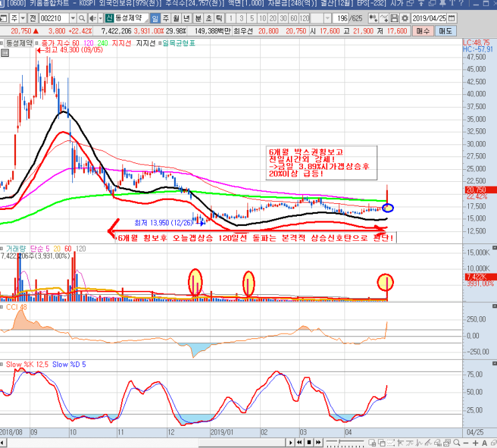This screenshot has height=448, width=497.
Task: Click the save chart floppy icon
Action: click(x=394, y=18)
